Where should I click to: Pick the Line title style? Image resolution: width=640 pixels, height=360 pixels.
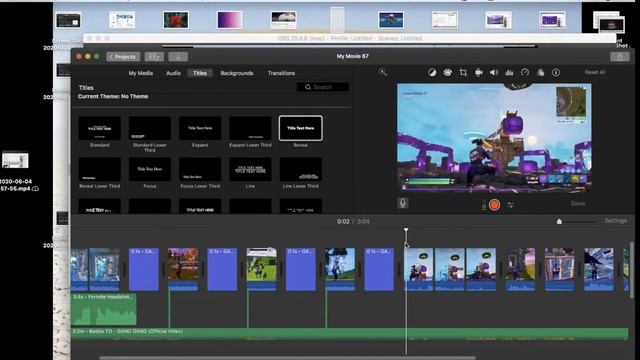[x=250, y=169]
